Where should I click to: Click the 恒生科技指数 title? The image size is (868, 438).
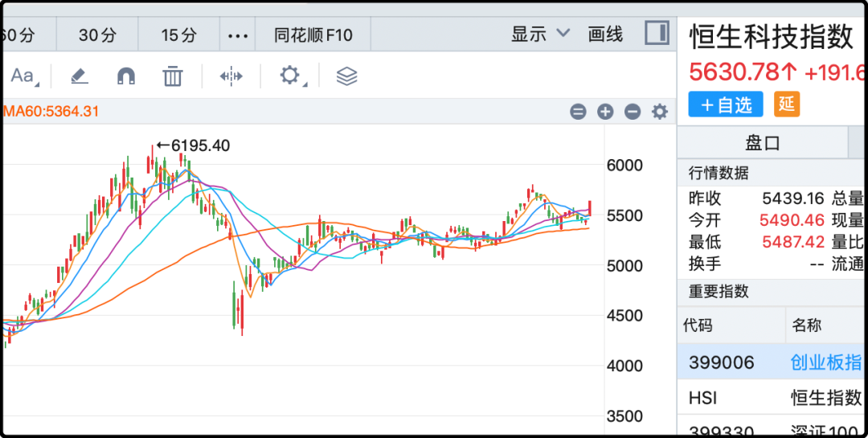tap(772, 38)
